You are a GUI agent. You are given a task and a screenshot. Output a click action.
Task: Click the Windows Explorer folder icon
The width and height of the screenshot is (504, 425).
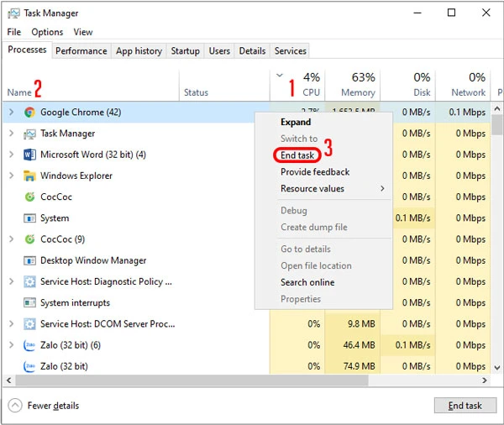(29, 176)
